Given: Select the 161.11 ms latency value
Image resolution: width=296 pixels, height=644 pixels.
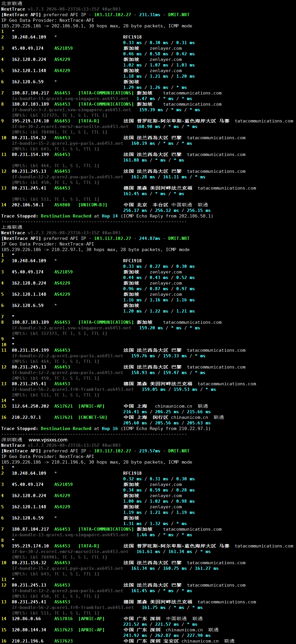Looking at the screenshot, I should 175,177.
